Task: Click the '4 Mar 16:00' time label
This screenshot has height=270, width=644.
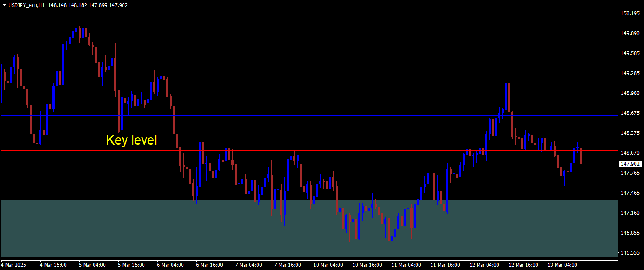Action: [x=53, y=265]
